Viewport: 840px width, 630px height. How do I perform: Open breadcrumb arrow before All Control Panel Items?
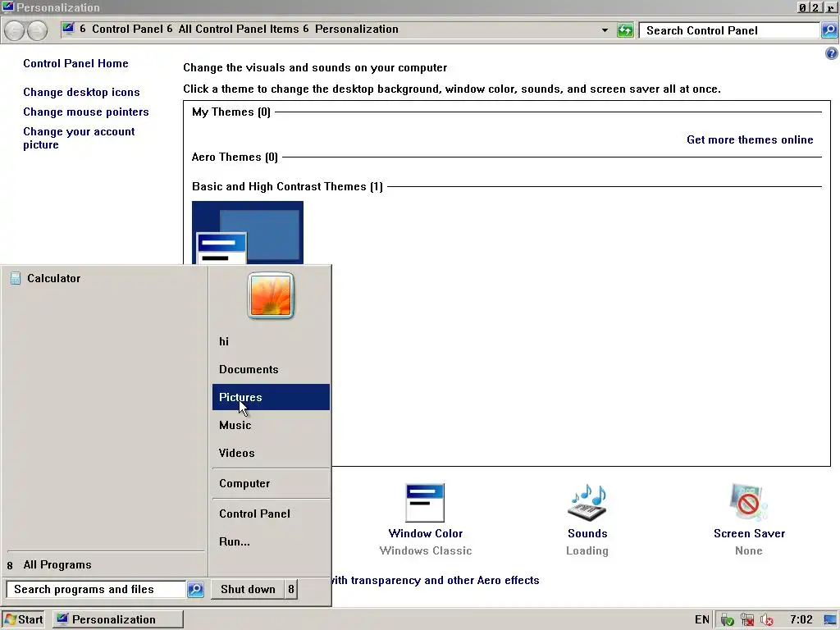point(169,29)
